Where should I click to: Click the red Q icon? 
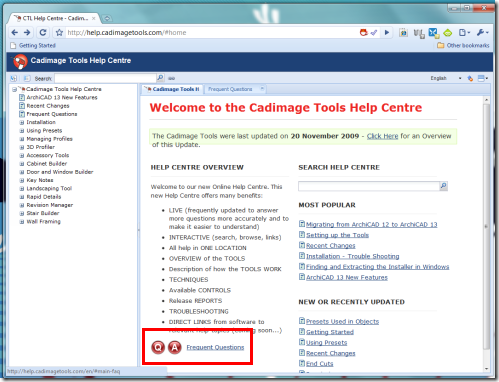tap(158, 347)
